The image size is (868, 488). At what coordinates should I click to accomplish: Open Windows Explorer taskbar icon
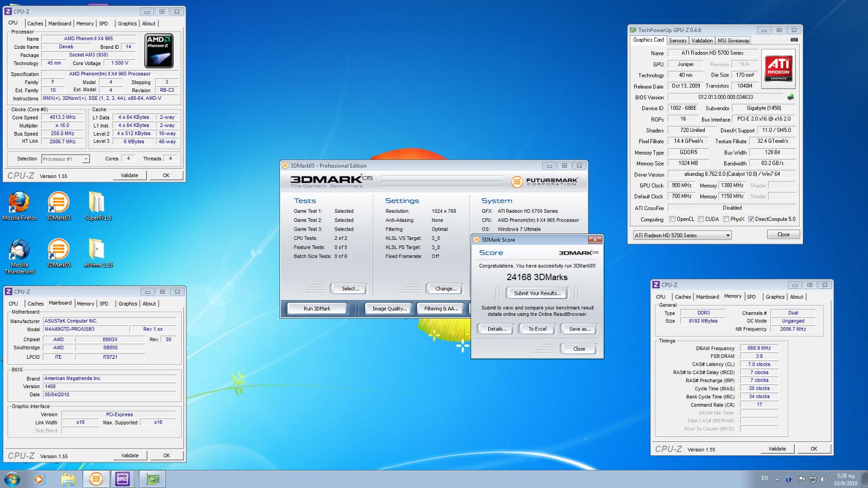point(68,479)
